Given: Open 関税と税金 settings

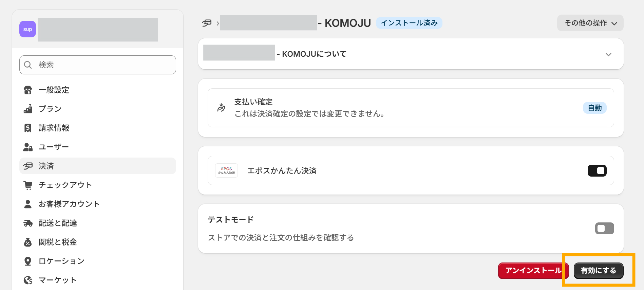Looking at the screenshot, I should (29, 242).
